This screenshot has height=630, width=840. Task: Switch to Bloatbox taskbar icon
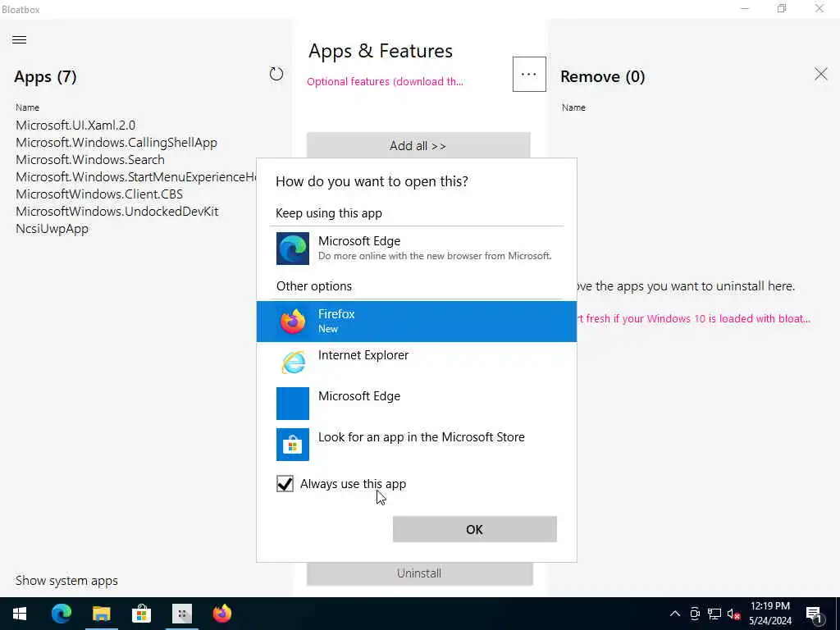[182, 614]
